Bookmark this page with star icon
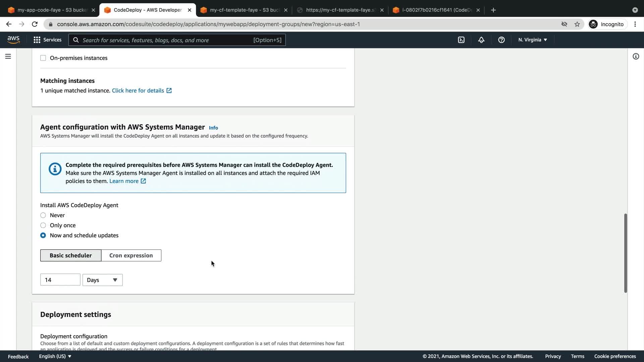This screenshot has height=362, width=644. (577, 24)
